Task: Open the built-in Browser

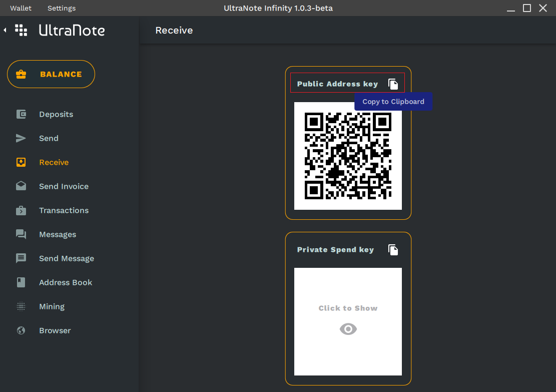Action: (x=55, y=330)
